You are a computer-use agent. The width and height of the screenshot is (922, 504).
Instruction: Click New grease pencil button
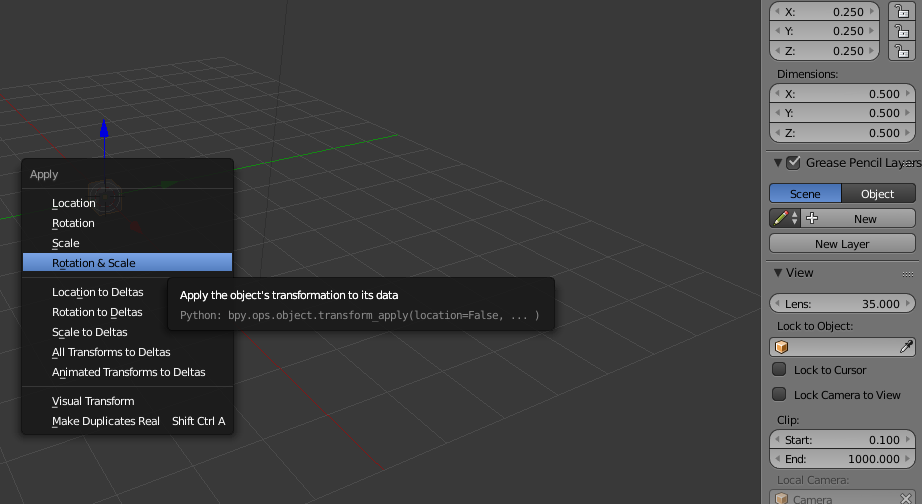(858, 218)
